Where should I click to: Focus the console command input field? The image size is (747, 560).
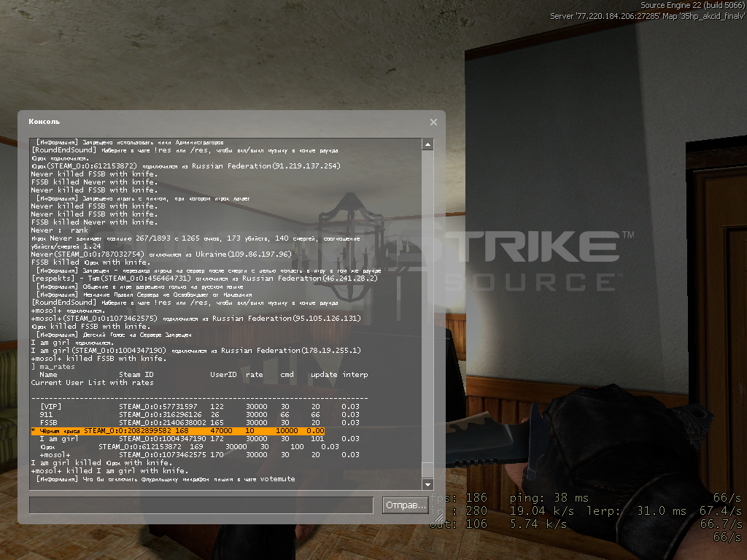point(201,505)
